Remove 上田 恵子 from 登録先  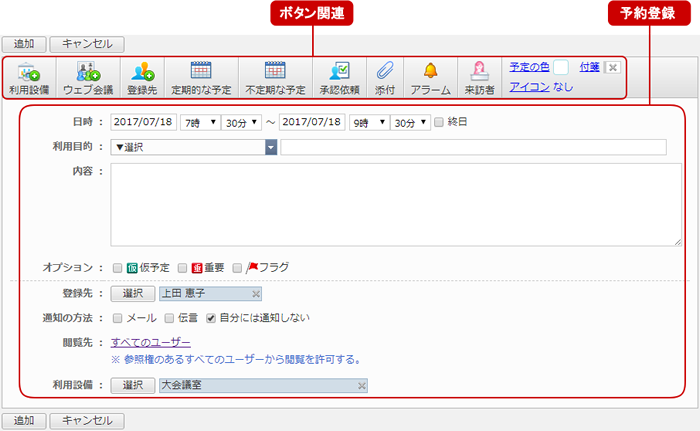point(256,294)
